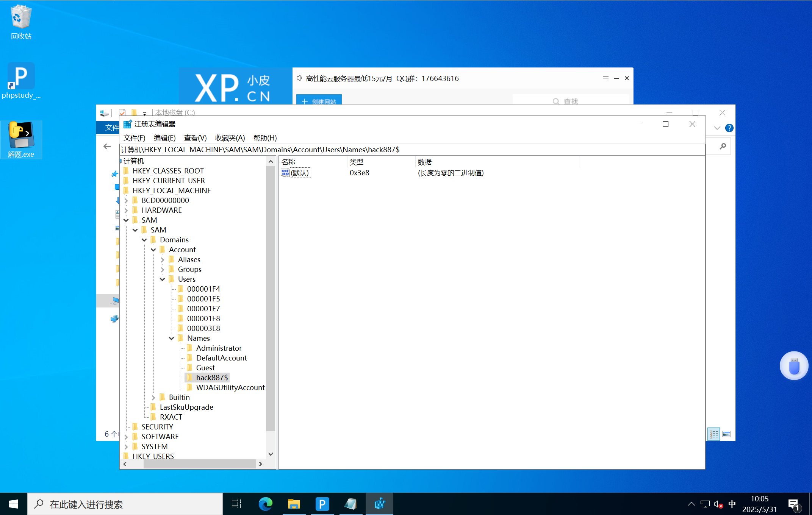Open the 收藏夹(A) menu
Image resolution: width=812 pixels, height=515 pixels.
tap(230, 138)
